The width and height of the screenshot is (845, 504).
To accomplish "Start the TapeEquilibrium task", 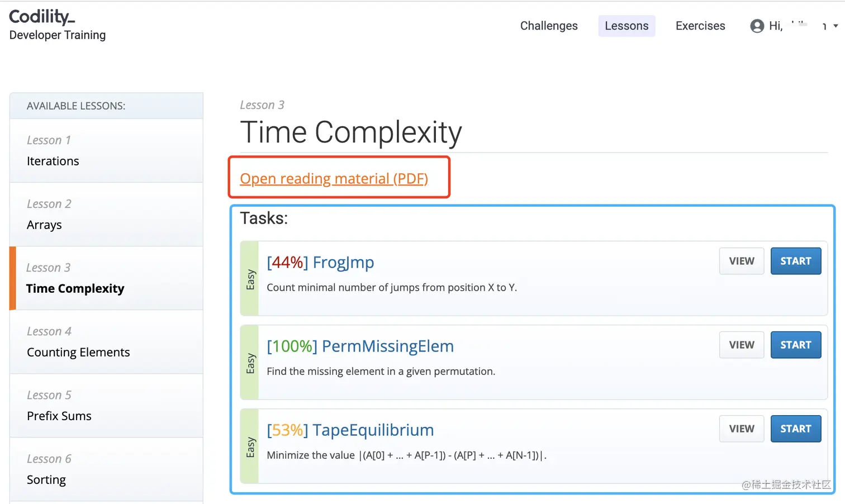I will point(796,429).
